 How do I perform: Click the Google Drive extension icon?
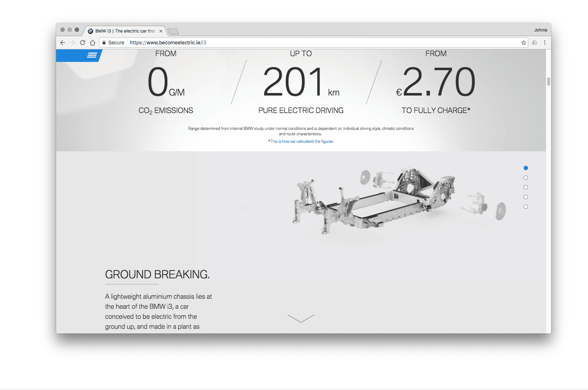(535, 43)
